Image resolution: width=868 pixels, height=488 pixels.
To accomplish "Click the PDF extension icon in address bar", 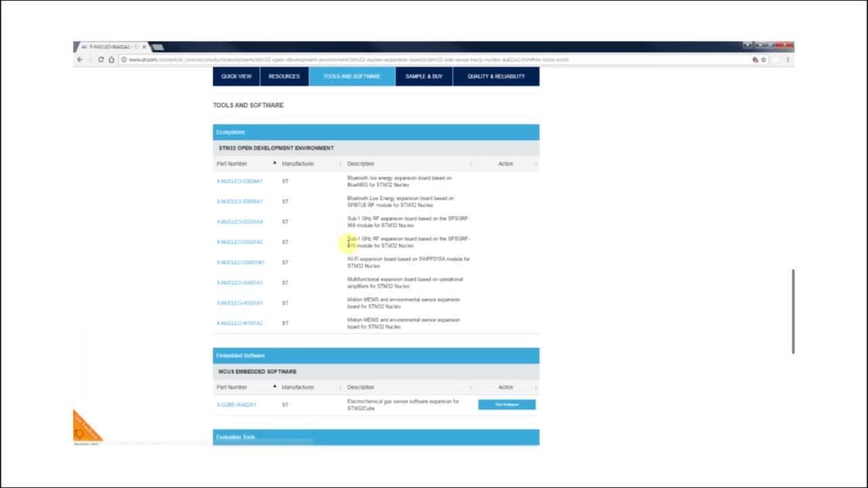I will 755,60.
